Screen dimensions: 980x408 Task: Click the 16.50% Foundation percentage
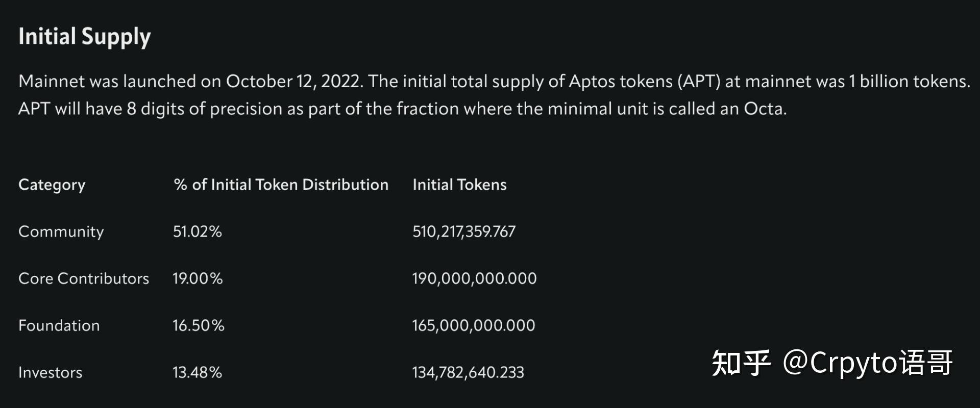(x=199, y=325)
